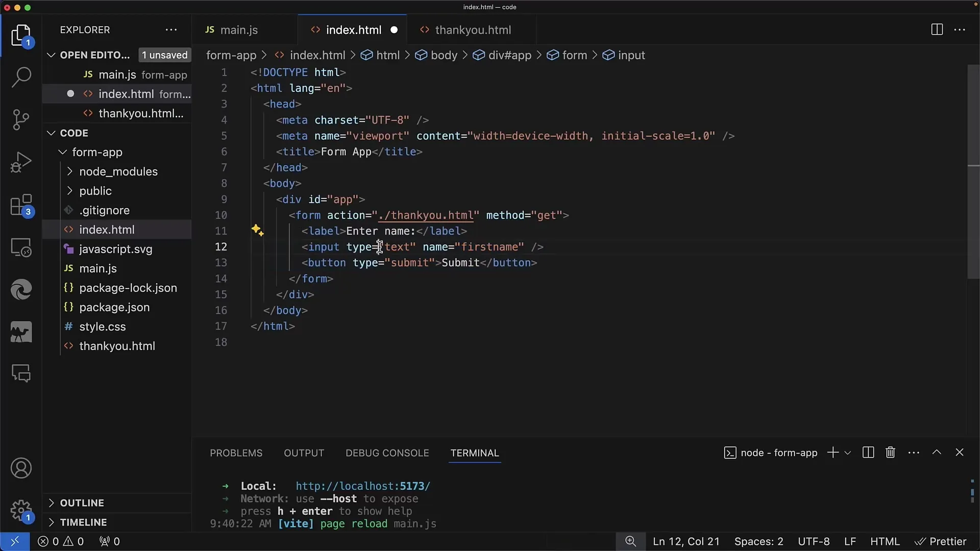Click the unsaved dot on index.html tab
The height and width of the screenshot is (551, 980).
pyautogui.click(x=394, y=30)
